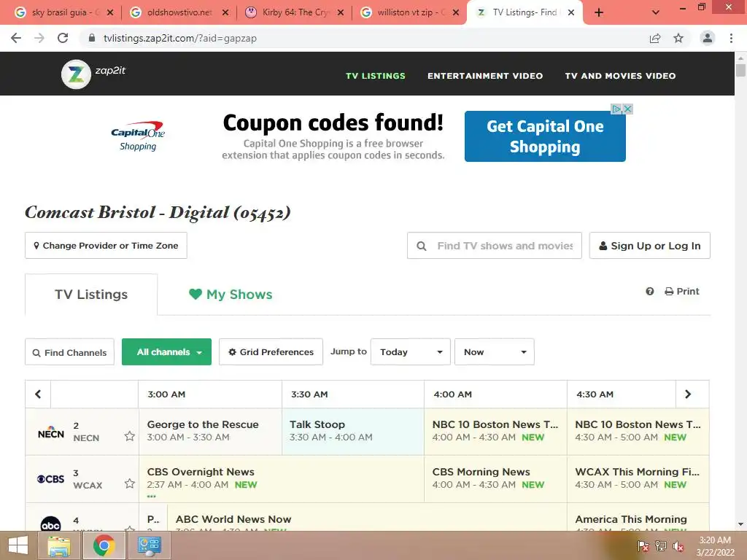
Task: Click Chrome icon in taskbar
Action: pos(104,545)
